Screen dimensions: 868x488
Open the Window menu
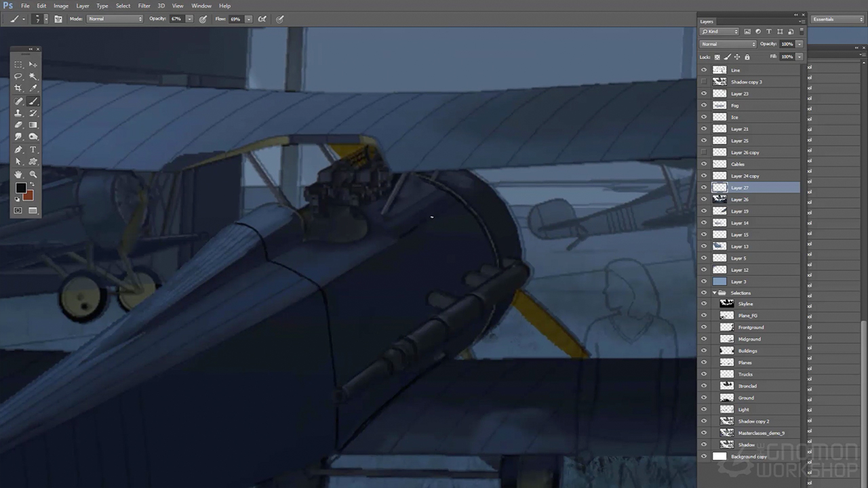click(x=201, y=6)
